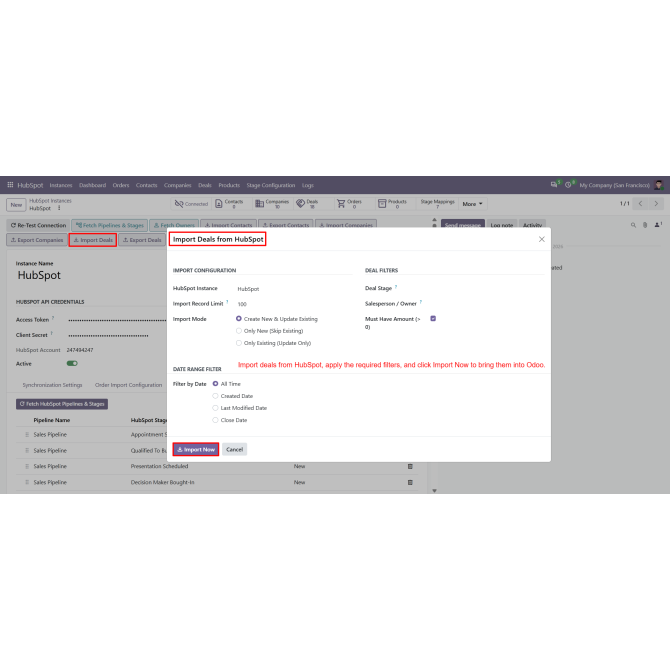Delete the Presentation Scheduled stage row

(410, 467)
